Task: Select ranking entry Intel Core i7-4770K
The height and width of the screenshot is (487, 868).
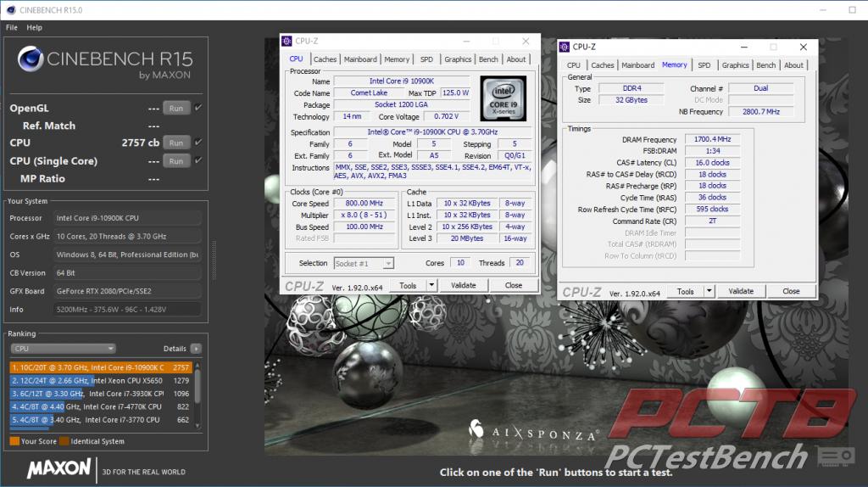Action: tap(101, 406)
